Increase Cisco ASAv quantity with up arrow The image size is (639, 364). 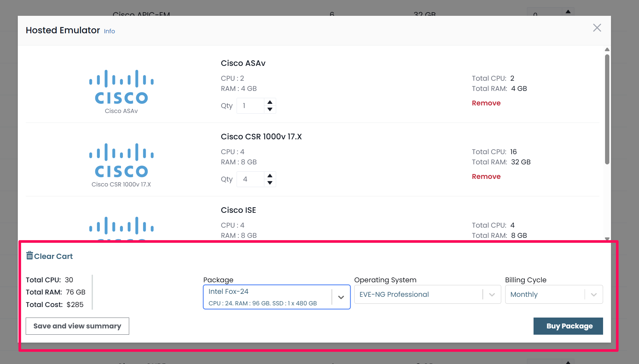[270, 102]
